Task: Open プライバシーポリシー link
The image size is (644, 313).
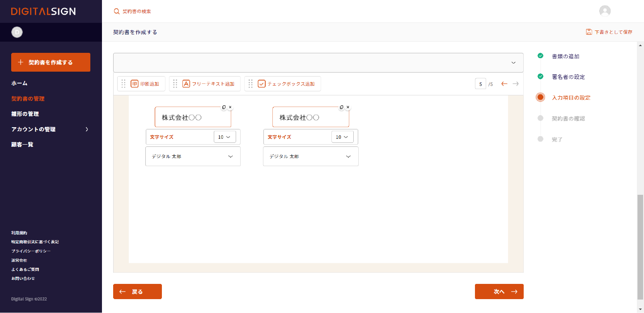Action: point(31,251)
